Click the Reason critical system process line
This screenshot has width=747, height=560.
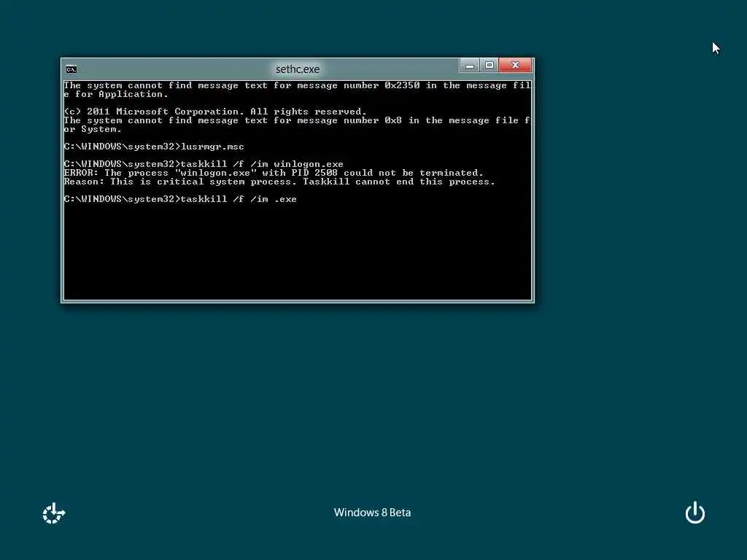279,182
